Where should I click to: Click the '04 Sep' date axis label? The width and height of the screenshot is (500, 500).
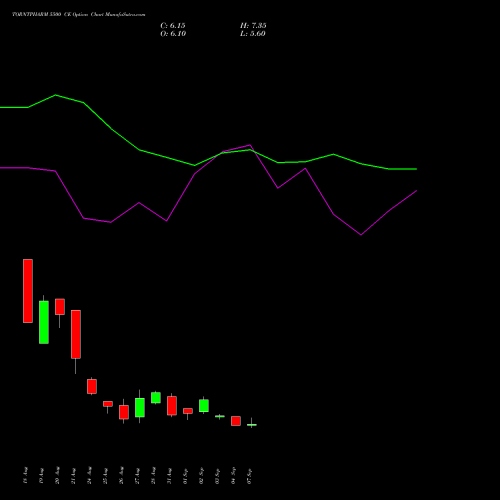(x=234, y=475)
